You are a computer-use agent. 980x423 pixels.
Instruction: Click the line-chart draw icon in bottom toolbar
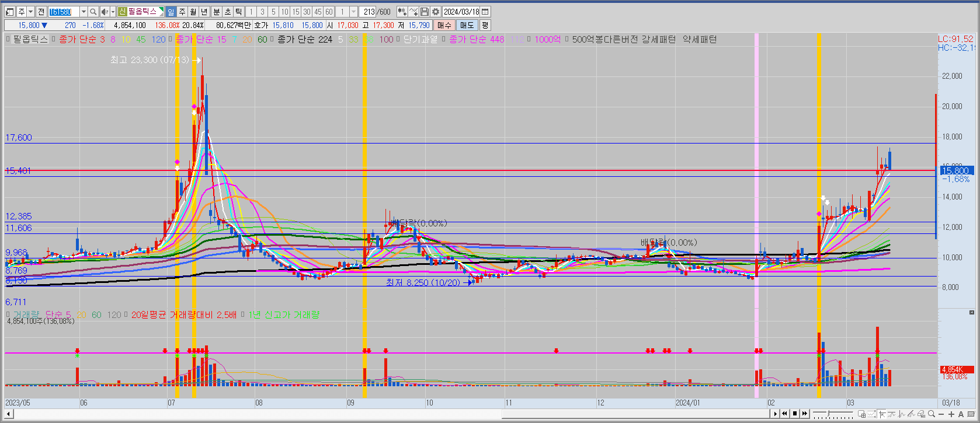902,414
